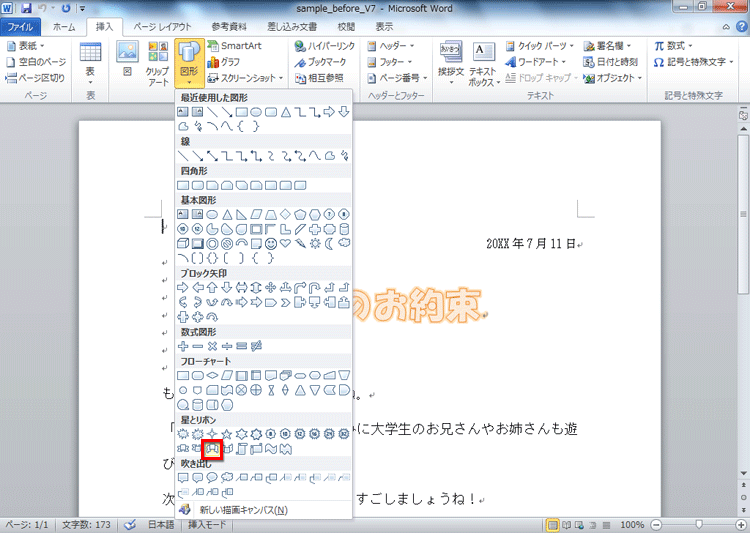
Task: Select the quad arrow in Block Arrows
Action: tap(271, 288)
